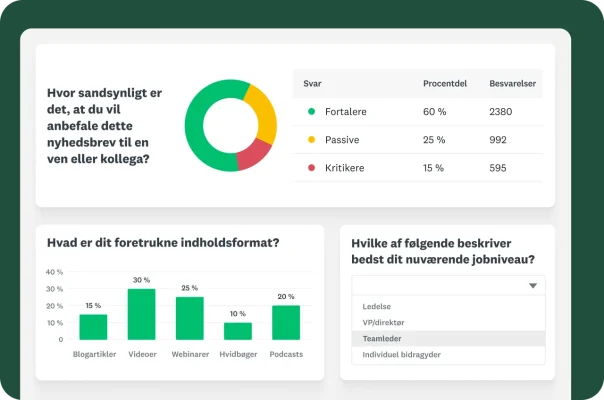Click the Videoer axis label
Viewport: 604px width, 400px height.
pos(143,354)
